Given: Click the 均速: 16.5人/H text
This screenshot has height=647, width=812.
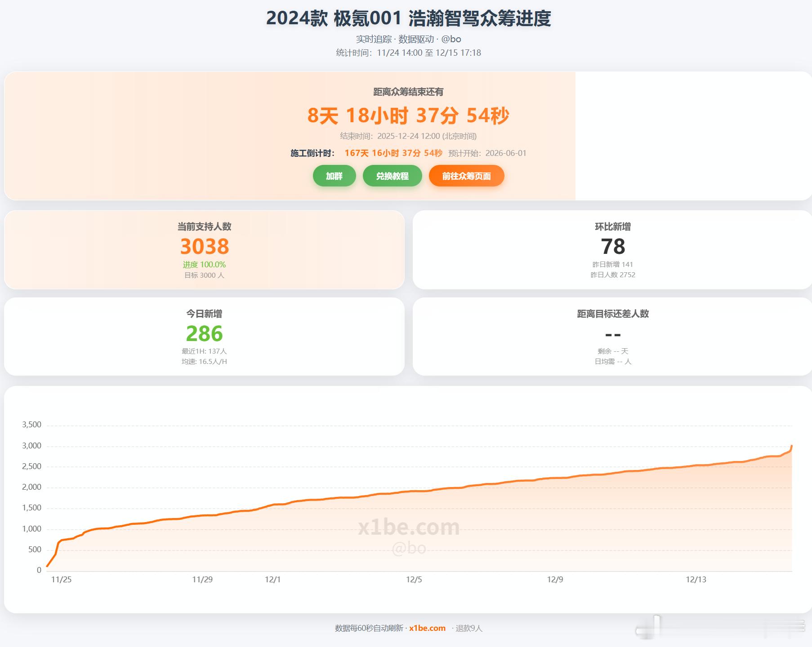Looking at the screenshot, I should coord(204,361).
